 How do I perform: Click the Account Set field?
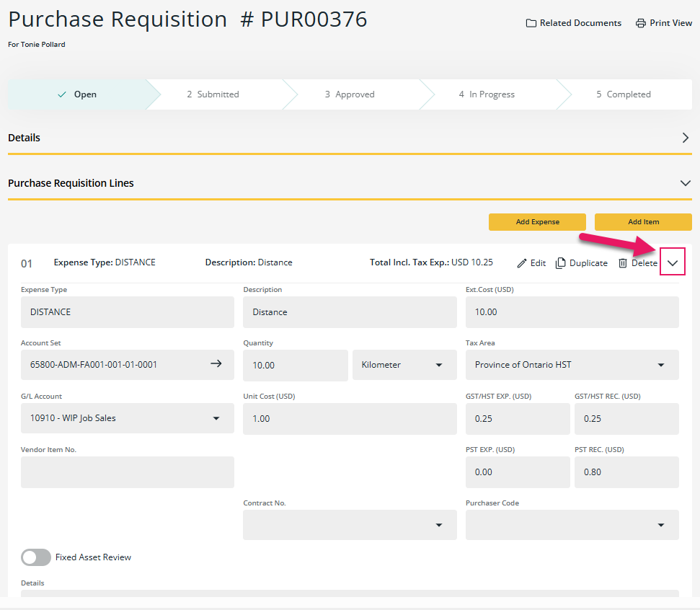point(127,365)
